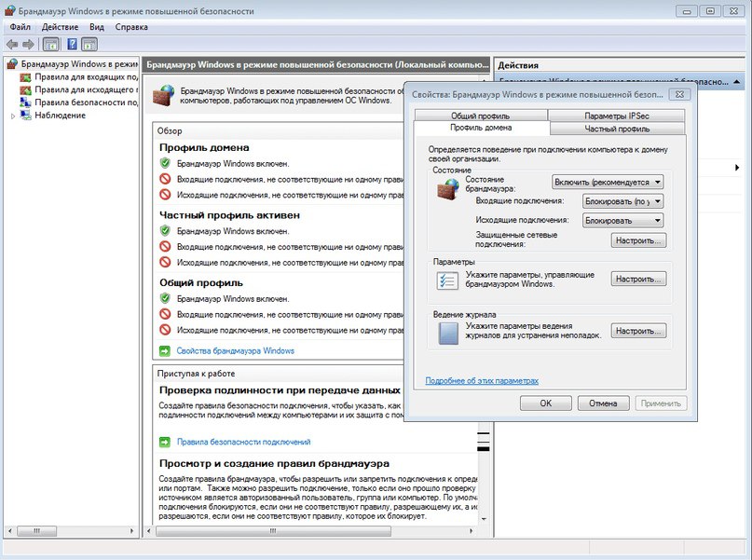Viewport: 752px width, 560px height.
Task: Open the Действие menu
Action: click(60, 27)
